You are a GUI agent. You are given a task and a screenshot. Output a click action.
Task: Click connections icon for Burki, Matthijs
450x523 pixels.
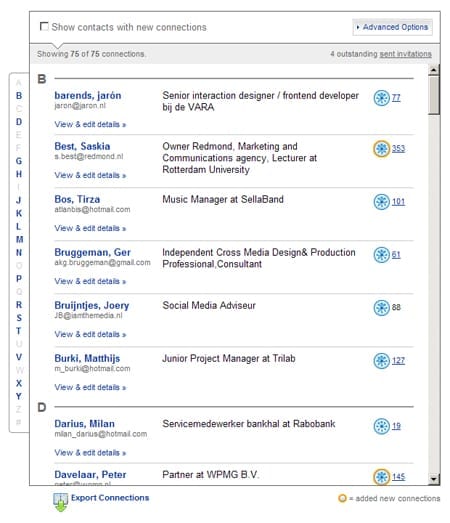point(381,361)
